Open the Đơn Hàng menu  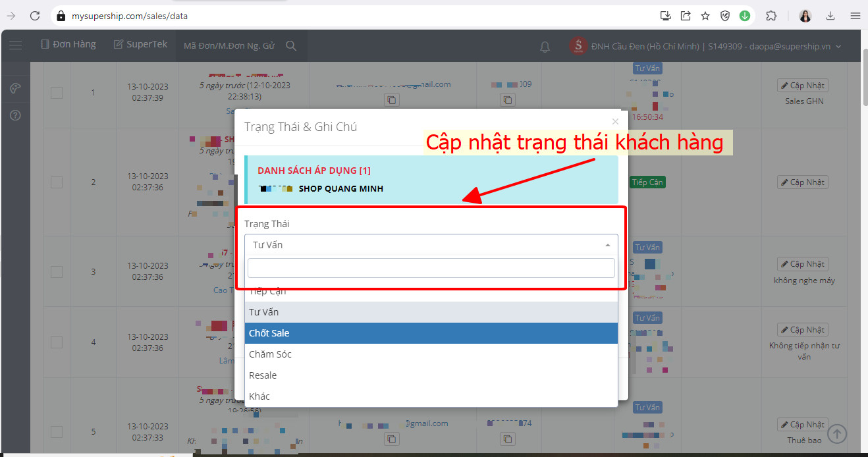click(68, 44)
